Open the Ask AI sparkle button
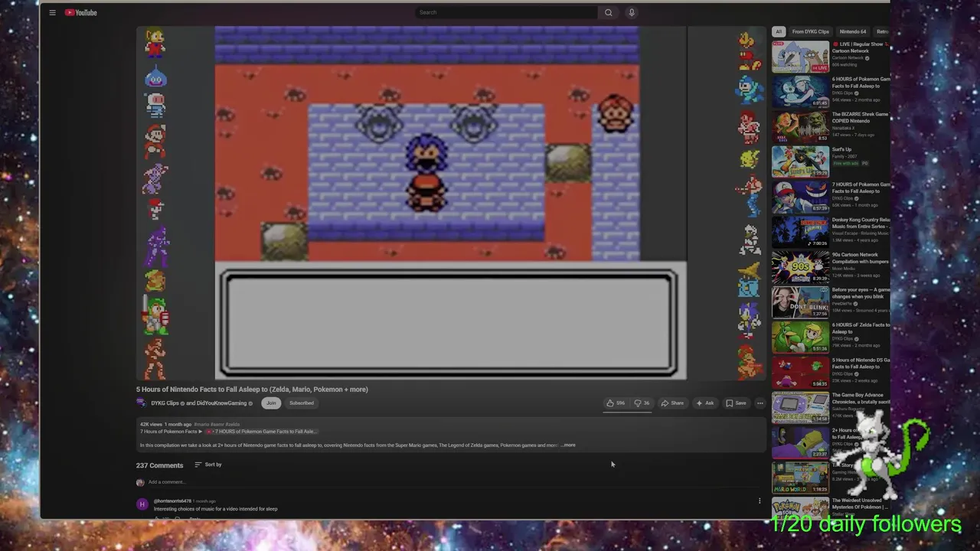This screenshot has width=980, height=551. (705, 403)
